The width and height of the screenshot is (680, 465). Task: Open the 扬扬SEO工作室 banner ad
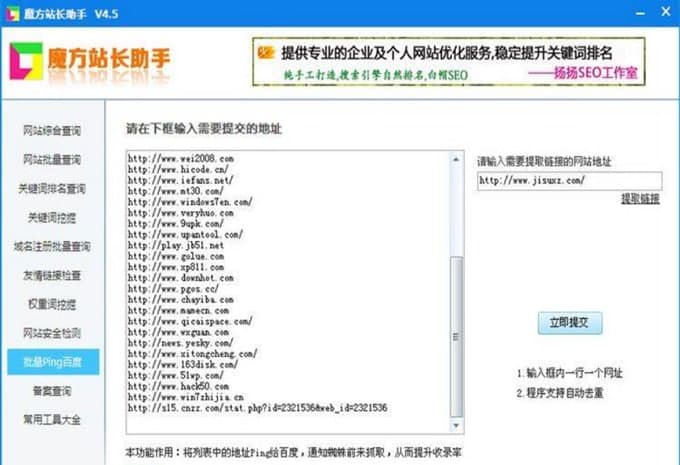[449, 62]
